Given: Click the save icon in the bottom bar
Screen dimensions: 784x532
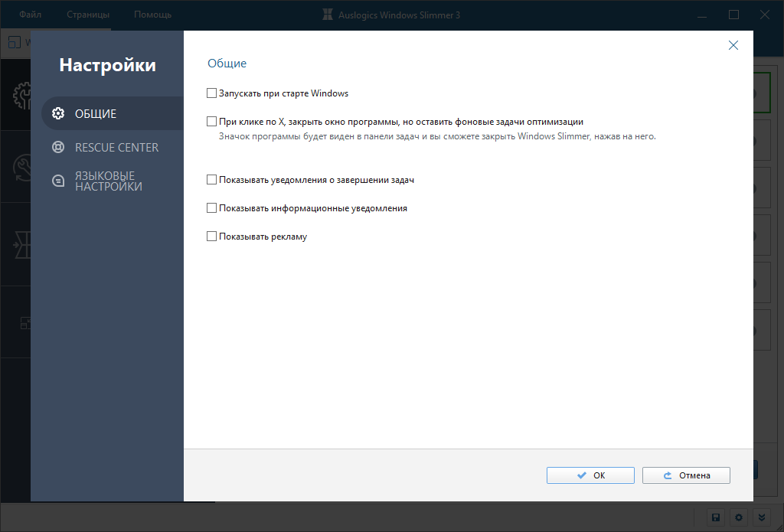Looking at the screenshot, I should click(x=716, y=517).
